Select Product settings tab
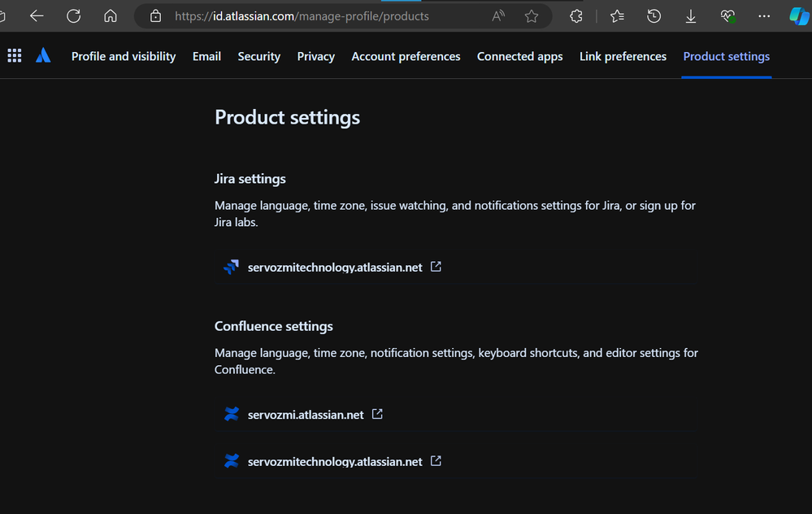The height and width of the screenshot is (514, 812). [727, 56]
